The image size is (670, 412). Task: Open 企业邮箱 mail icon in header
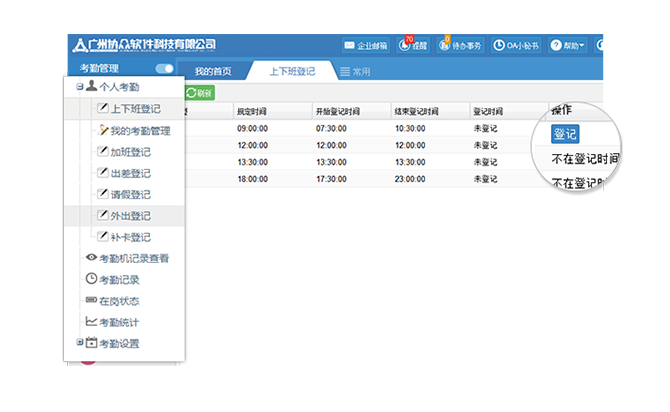[365, 46]
